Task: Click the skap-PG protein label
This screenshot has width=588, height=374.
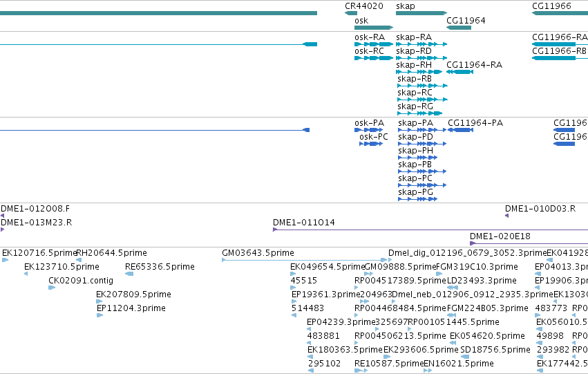Action: (415, 192)
